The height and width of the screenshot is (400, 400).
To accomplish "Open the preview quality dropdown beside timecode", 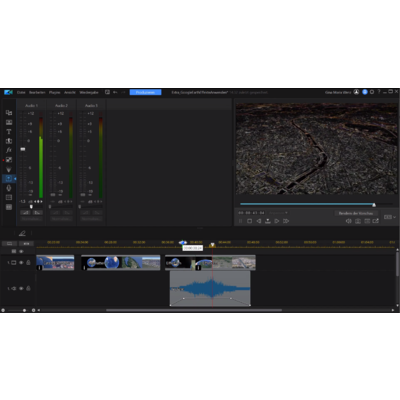I will [278, 213].
